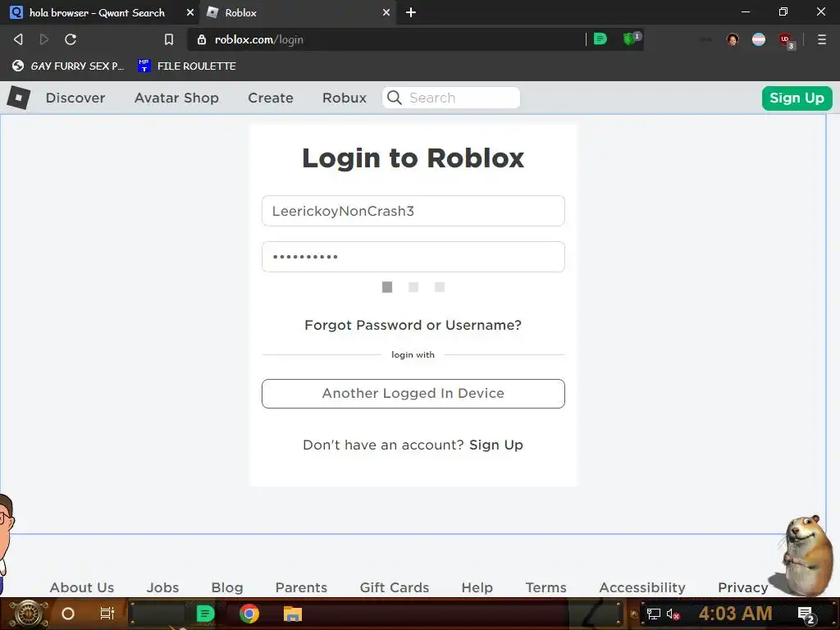Open the uBlock Origin extension icon

(x=786, y=40)
